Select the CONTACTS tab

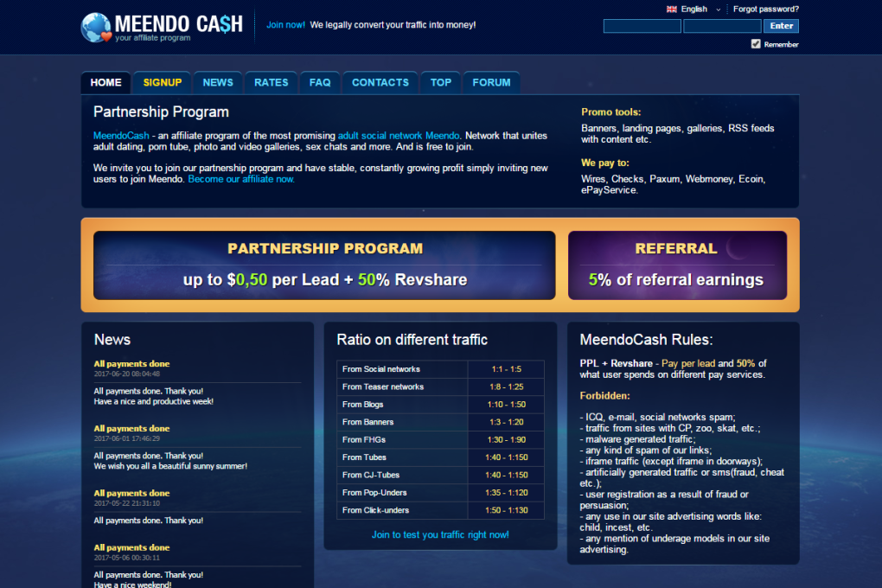380,83
